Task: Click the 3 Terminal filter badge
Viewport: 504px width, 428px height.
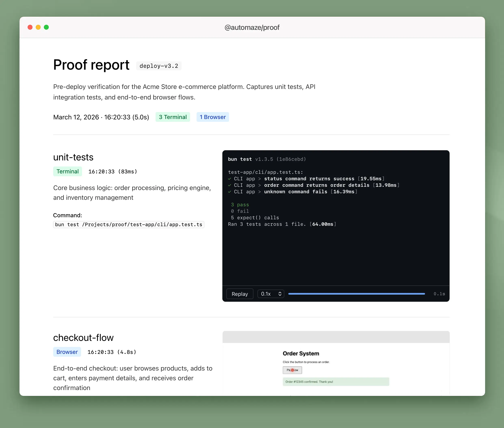Action: [173, 117]
